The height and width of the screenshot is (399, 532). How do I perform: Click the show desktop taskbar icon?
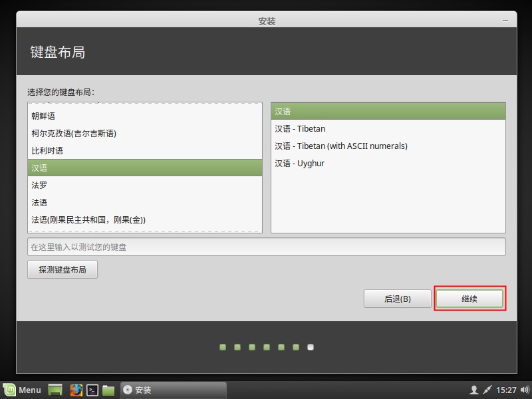pyautogui.click(x=55, y=390)
